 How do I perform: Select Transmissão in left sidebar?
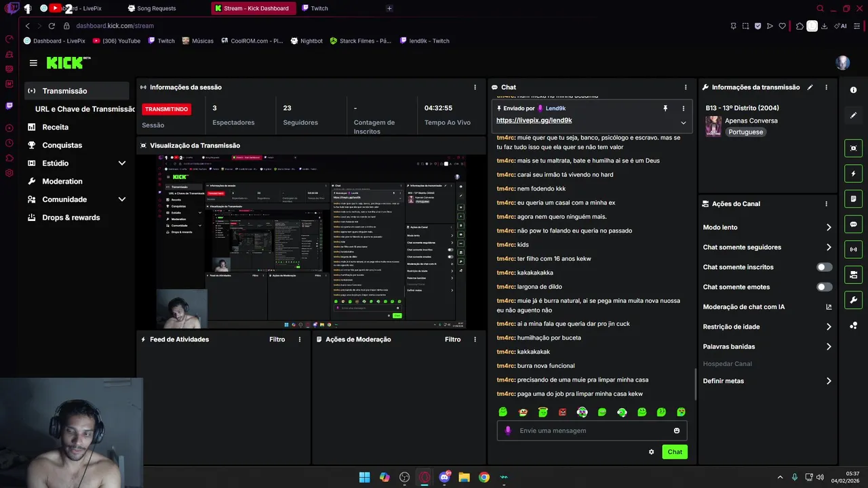77,91
